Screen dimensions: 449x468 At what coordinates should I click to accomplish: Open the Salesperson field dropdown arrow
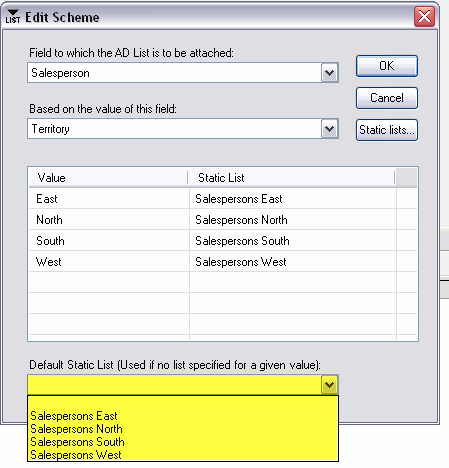(329, 73)
